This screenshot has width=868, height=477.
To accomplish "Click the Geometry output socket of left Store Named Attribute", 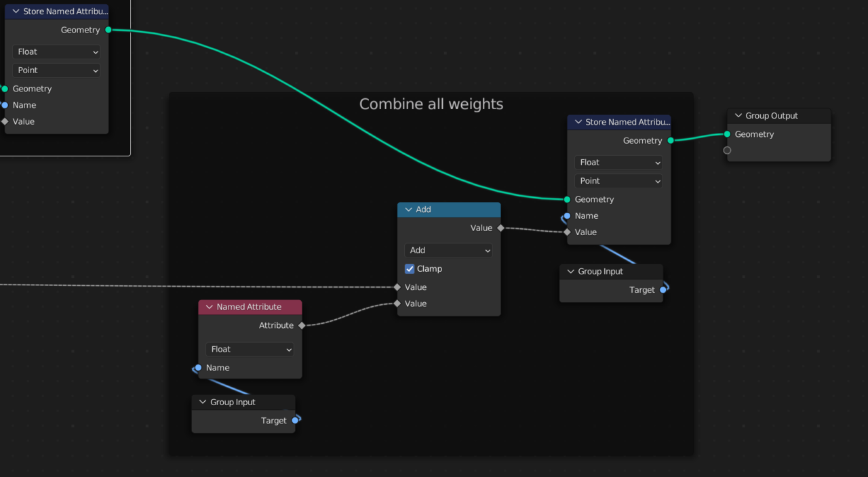I will [x=108, y=30].
